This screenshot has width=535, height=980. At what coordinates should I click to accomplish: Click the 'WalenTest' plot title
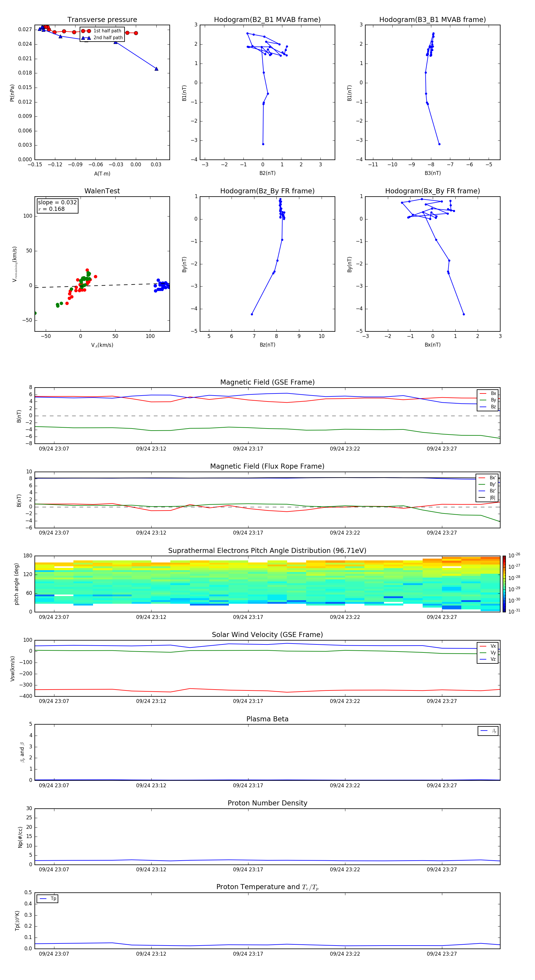102,191
